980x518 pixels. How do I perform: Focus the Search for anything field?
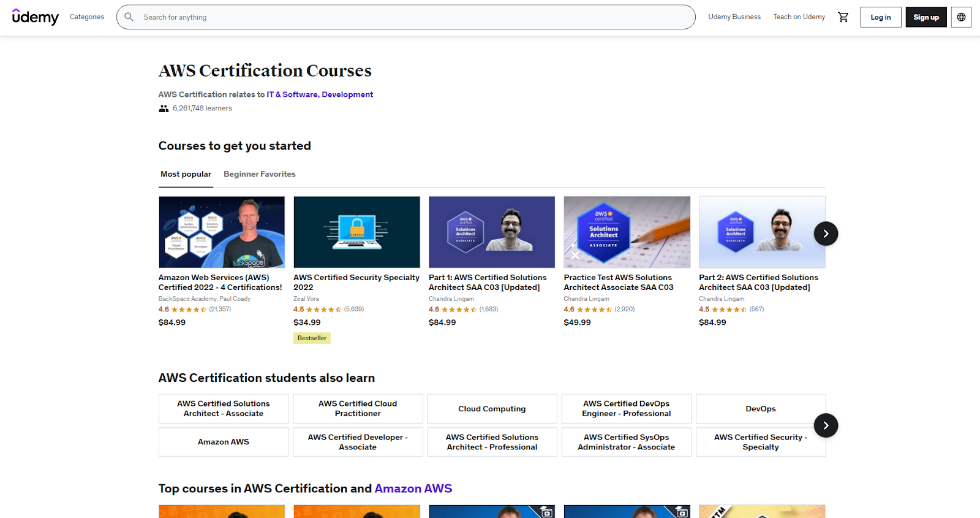pyautogui.click(x=405, y=17)
